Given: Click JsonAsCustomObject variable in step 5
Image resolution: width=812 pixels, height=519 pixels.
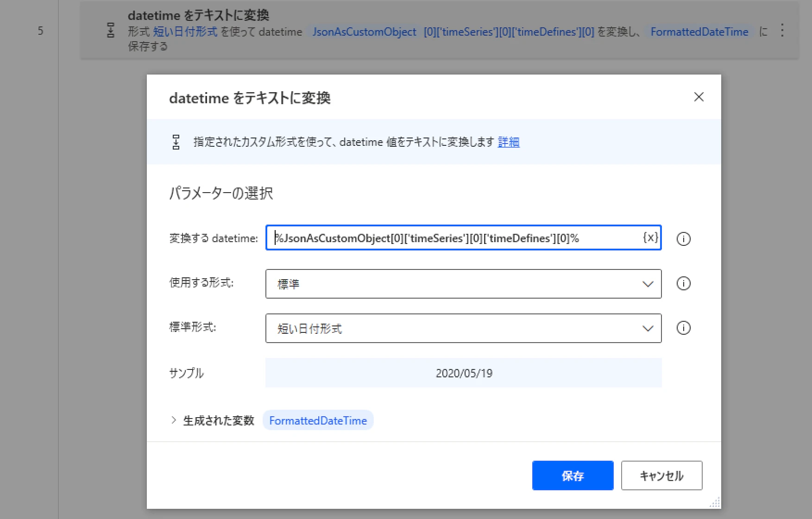Looking at the screenshot, I should [364, 31].
